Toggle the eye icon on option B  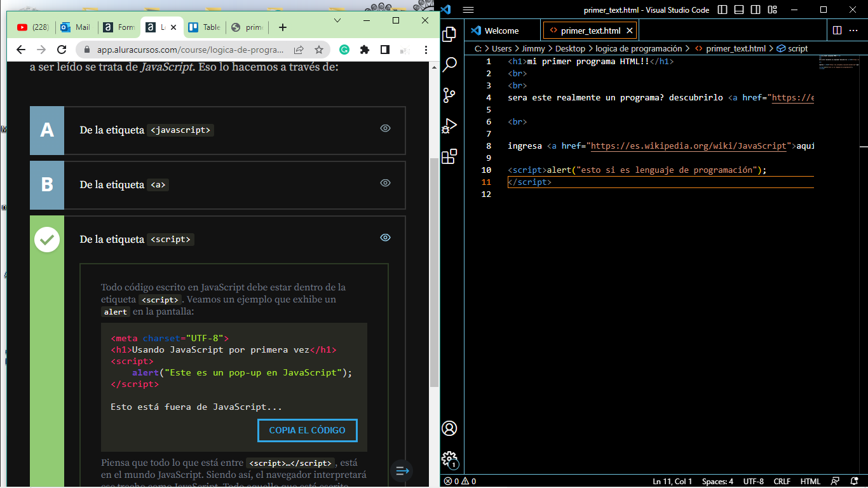point(385,183)
